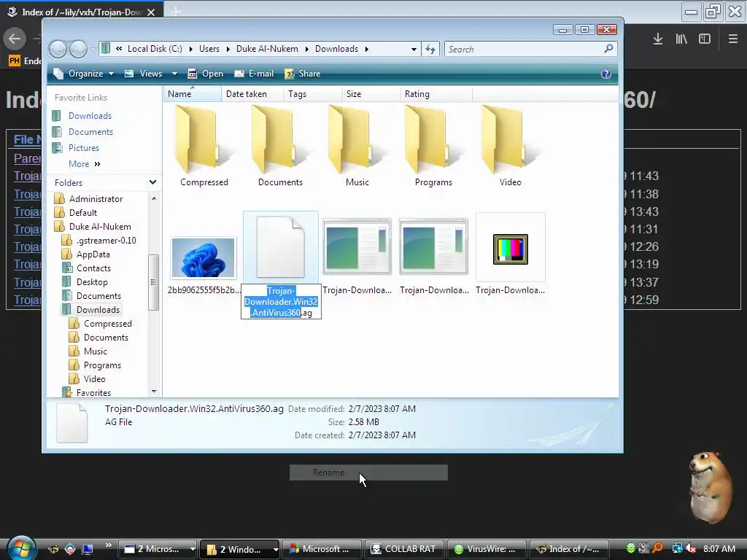This screenshot has height=560, width=747.
Task: Open the Documents folder in file pane
Action: point(280,141)
